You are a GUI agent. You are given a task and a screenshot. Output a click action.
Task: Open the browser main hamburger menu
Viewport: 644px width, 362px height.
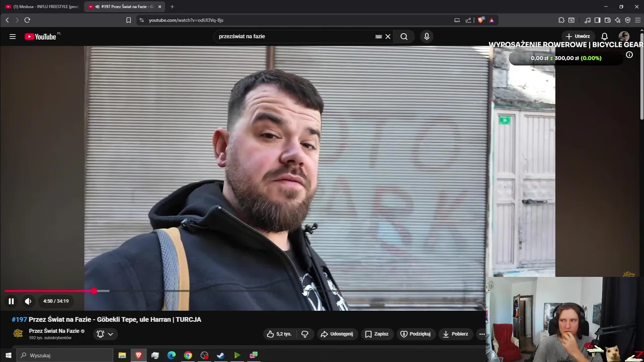tap(638, 20)
